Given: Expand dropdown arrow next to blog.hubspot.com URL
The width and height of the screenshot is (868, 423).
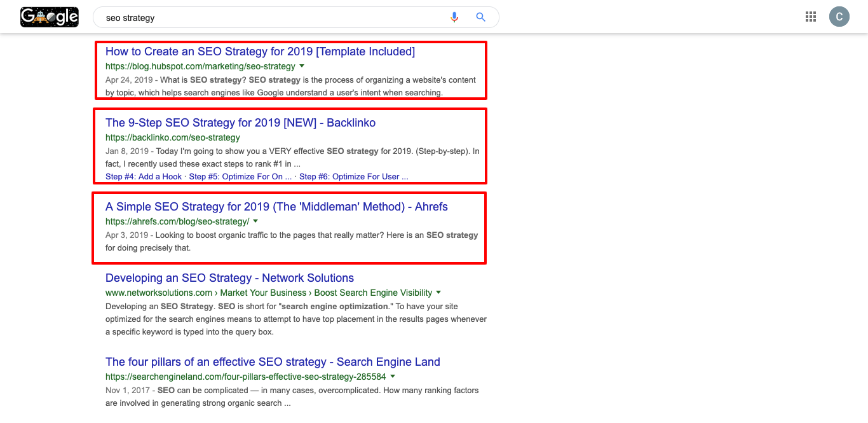Looking at the screenshot, I should click(x=302, y=66).
